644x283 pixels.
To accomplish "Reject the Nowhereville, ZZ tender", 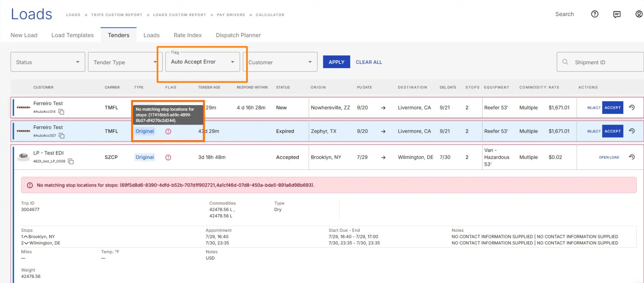I will 594,108.
